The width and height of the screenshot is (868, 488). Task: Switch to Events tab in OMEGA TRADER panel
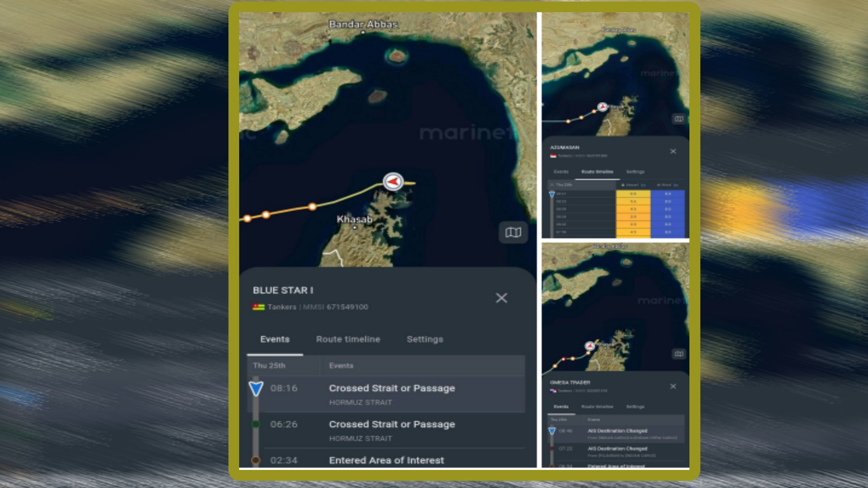[x=561, y=407]
